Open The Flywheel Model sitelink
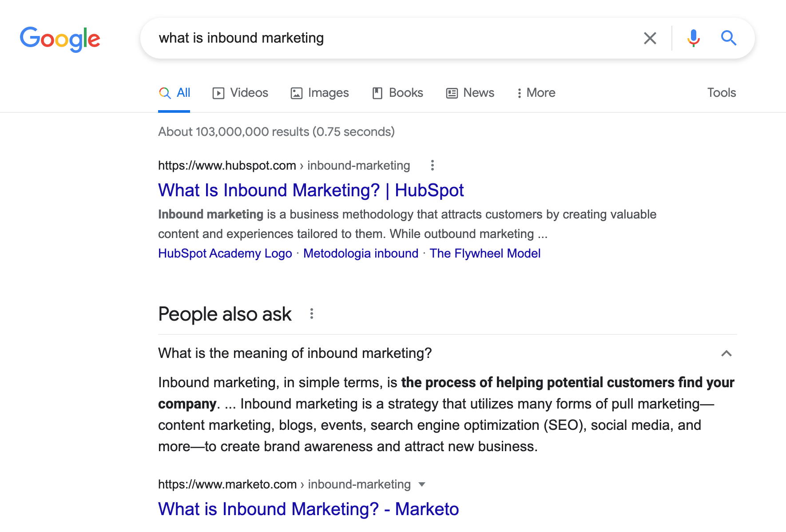786x532 pixels. 485,253
